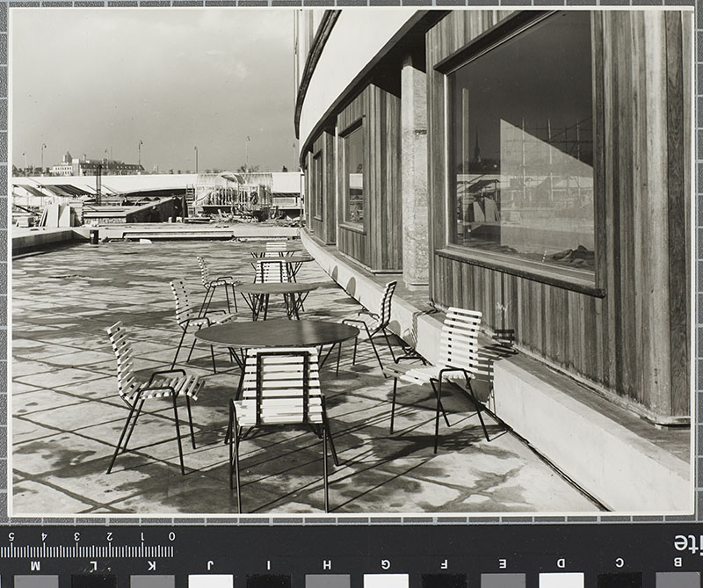Image resolution: width=703 pixels, height=588 pixels.
Task: Click the large reflective window on right
Action: click(x=520, y=149)
